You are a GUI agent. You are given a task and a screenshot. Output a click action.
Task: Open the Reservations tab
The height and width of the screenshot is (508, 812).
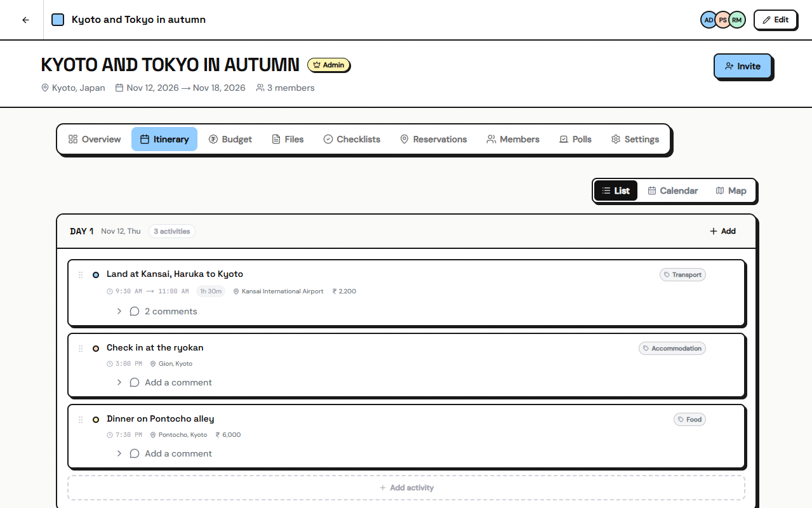tap(433, 139)
